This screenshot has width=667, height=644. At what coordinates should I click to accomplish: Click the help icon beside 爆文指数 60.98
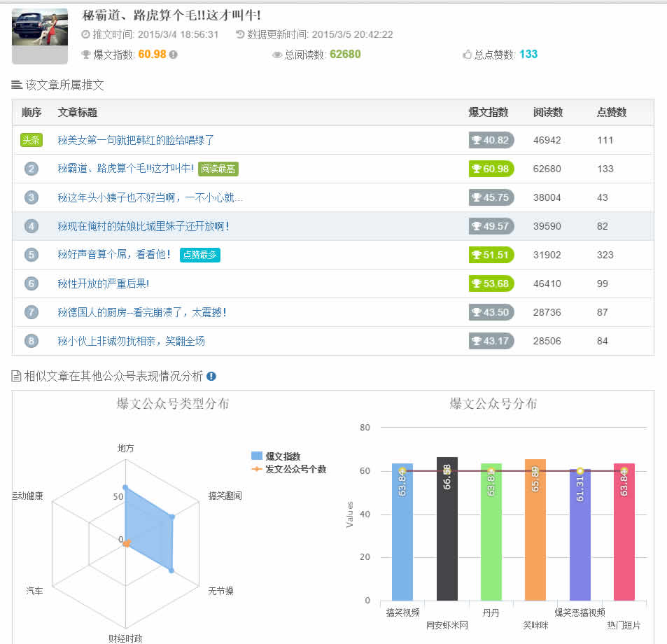pyautogui.click(x=173, y=55)
